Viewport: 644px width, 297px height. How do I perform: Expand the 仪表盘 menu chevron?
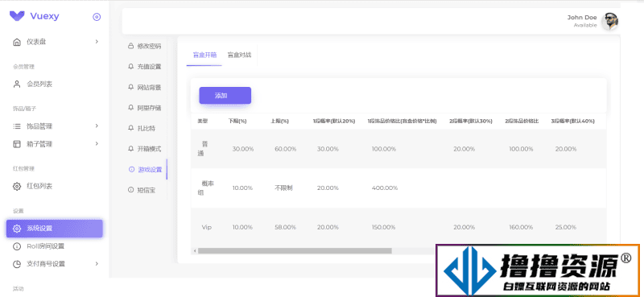(x=97, y=42)
